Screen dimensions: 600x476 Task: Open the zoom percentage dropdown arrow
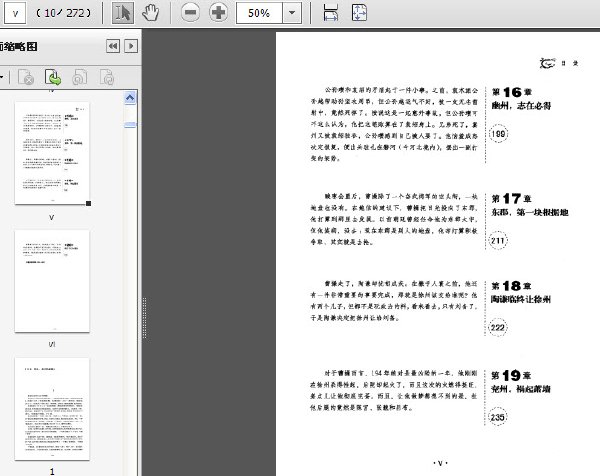(x=292, y=13)
